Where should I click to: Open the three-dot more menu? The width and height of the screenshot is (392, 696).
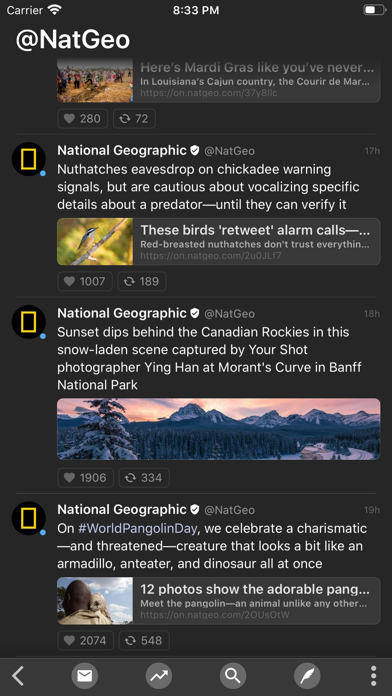click(374, 676)
